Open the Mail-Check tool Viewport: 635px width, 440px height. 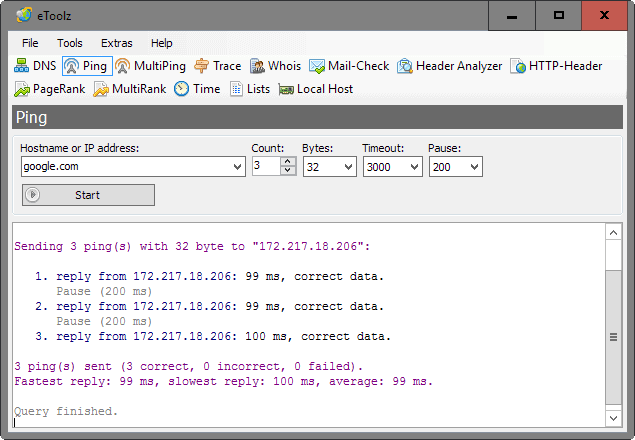(349, 66)
